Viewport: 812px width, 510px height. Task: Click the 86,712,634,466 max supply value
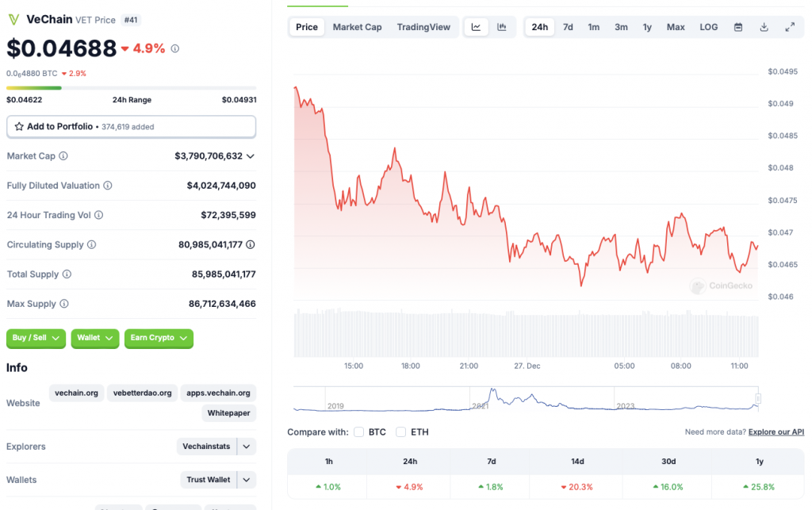[222, 304]
